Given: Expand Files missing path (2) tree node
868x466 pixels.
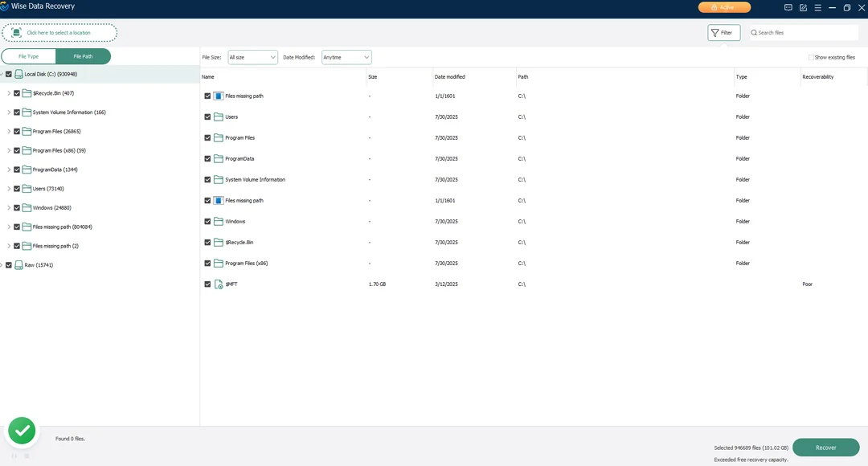Looking at the screenshot, I should pyautogui.click(x=9, y=246).
